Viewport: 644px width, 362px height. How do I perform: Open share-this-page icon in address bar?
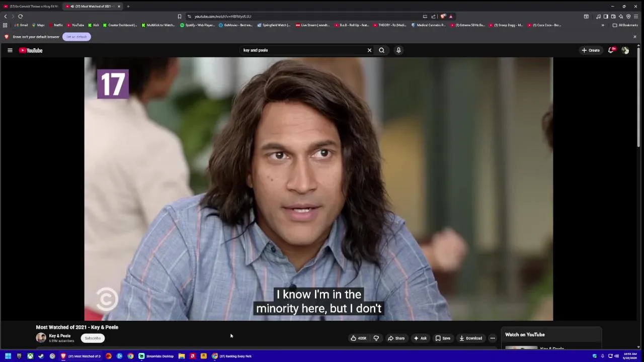pyautogui.click(x=433, y=17)
